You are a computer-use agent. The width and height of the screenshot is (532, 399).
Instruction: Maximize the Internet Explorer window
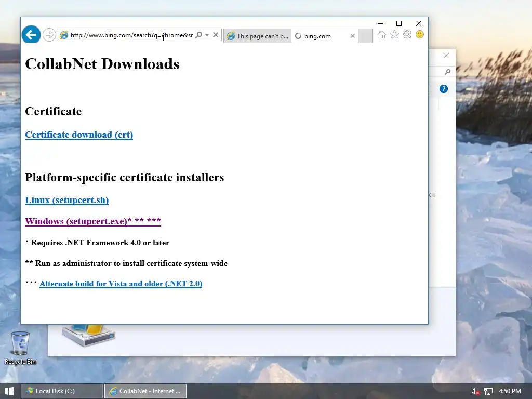[399, 23]
